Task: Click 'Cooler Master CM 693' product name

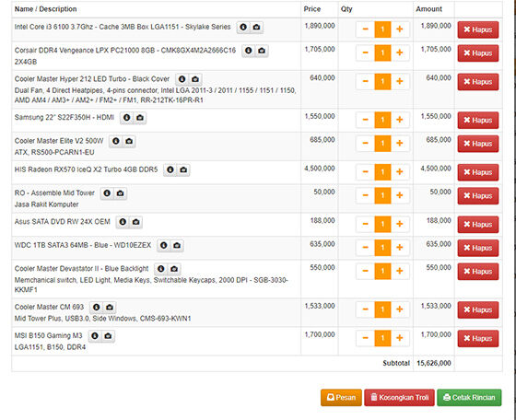Action: (50, 307)
